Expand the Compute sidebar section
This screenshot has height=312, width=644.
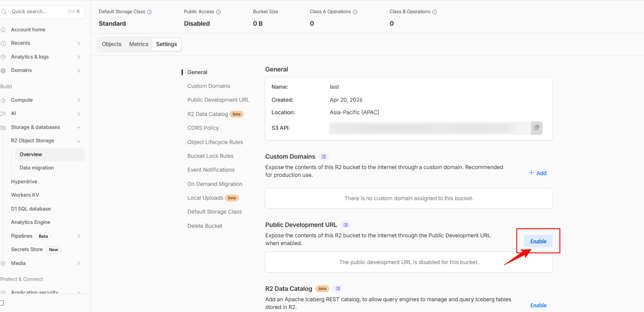[x=79, y=100]
